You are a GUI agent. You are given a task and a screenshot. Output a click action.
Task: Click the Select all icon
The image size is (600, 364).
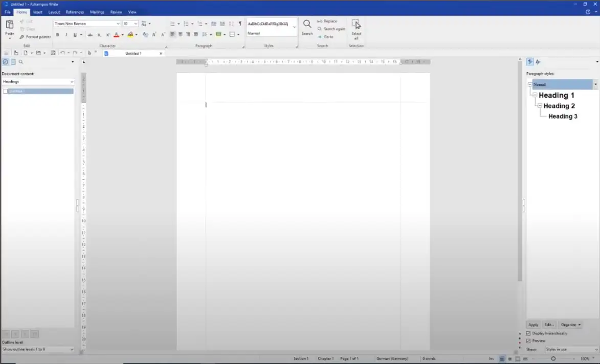(356, 25)
